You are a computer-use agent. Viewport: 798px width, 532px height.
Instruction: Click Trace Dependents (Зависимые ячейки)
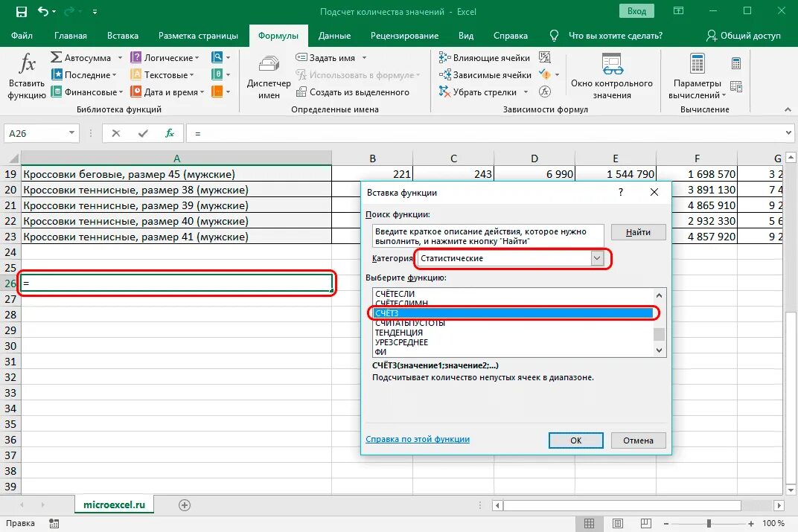[485, 74]
